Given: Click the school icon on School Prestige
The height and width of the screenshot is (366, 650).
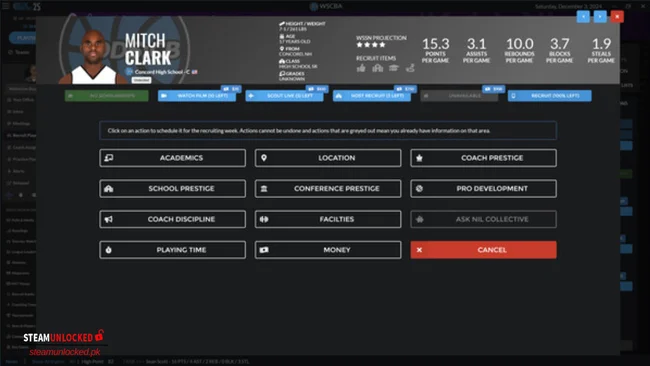Looking at the screenshot, I should 109,189.
